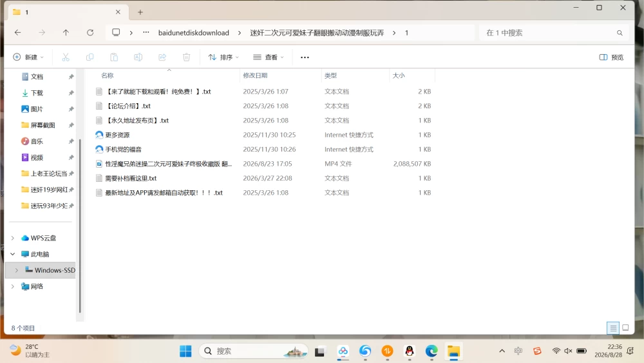Sort by the 名称 column header
This screenshot has width=644, height=363.
(x=108, y=75)
